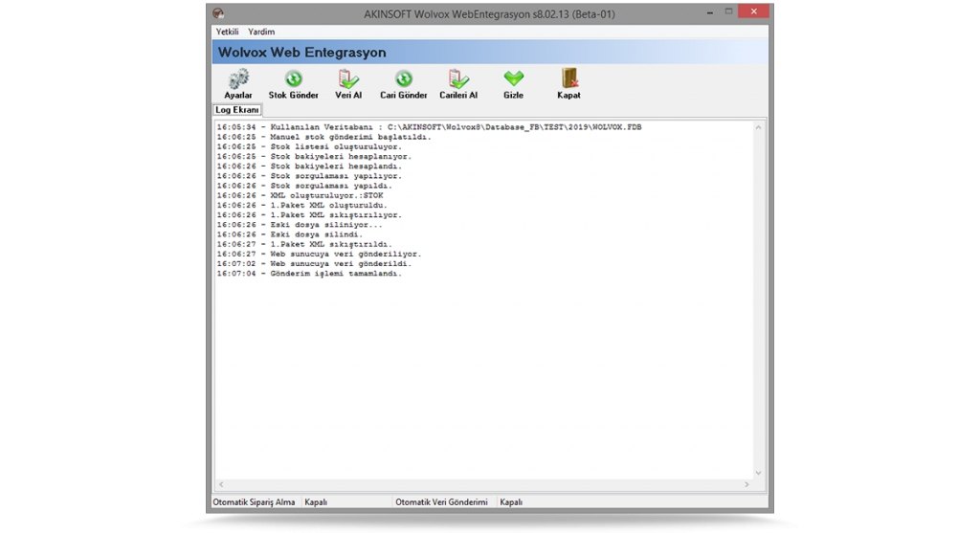Click the horizontal scrollbar left arrow
Viewport: 980px width, 533px height.
(221, 484)
